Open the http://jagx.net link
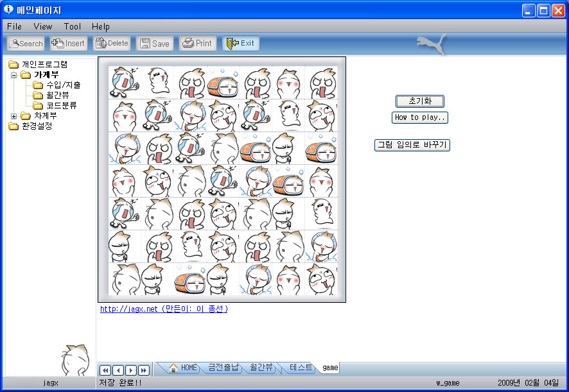The width and height of the screenshot is (569, 392). click(164, 309)
